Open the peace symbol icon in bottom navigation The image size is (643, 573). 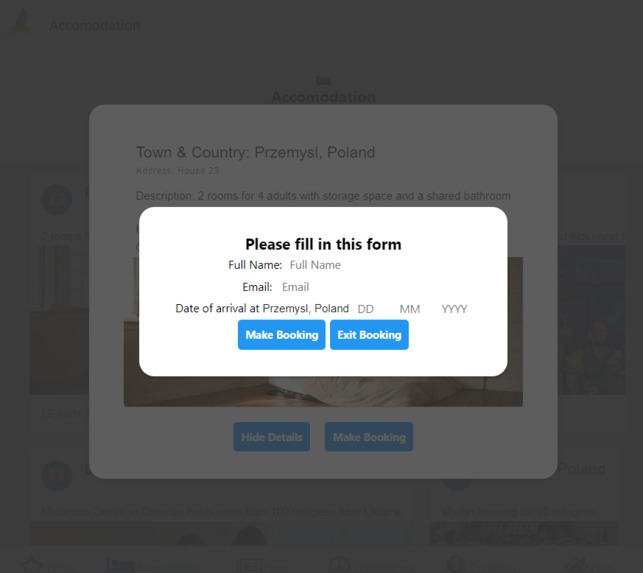[339, 565]
